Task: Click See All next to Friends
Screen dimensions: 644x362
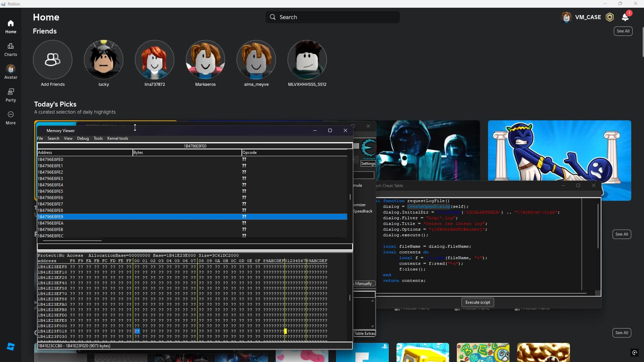Action: tap(623, 31)
